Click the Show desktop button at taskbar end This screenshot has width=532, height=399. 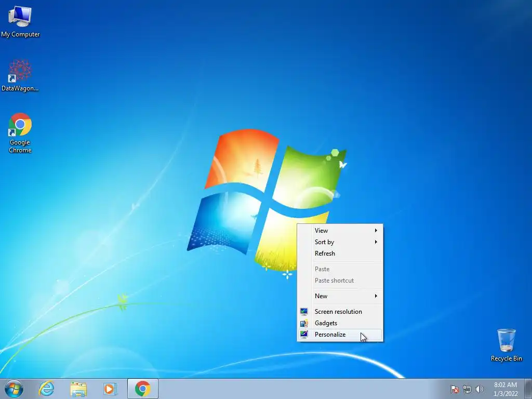pos(528,389)
